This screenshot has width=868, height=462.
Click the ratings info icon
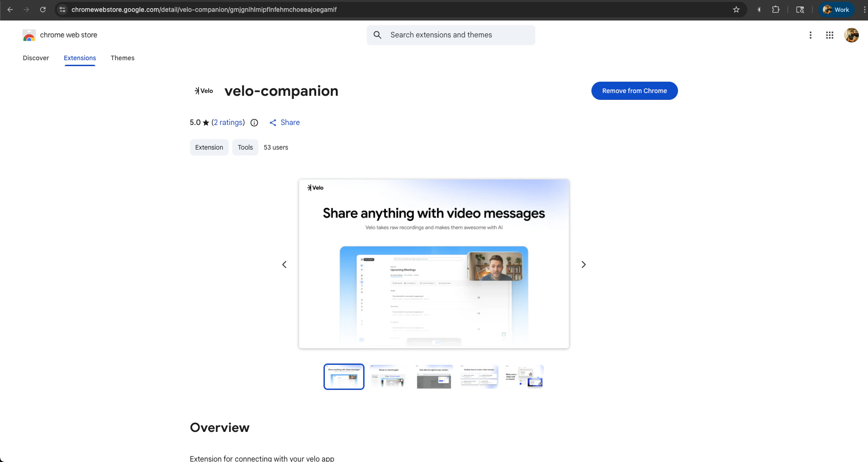click(x=254, y=123)
